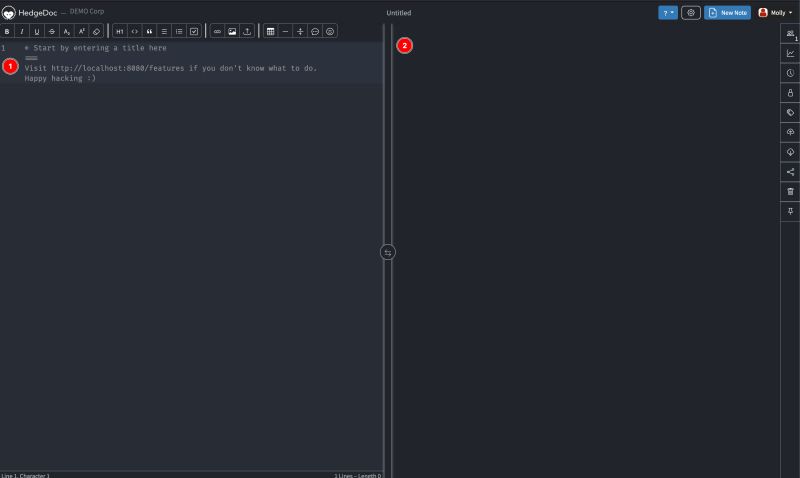This screenshot has width=800, height=478.
Task: Click the 'Happy hacking :)' placeholder text
Action: tap(60, 79)
